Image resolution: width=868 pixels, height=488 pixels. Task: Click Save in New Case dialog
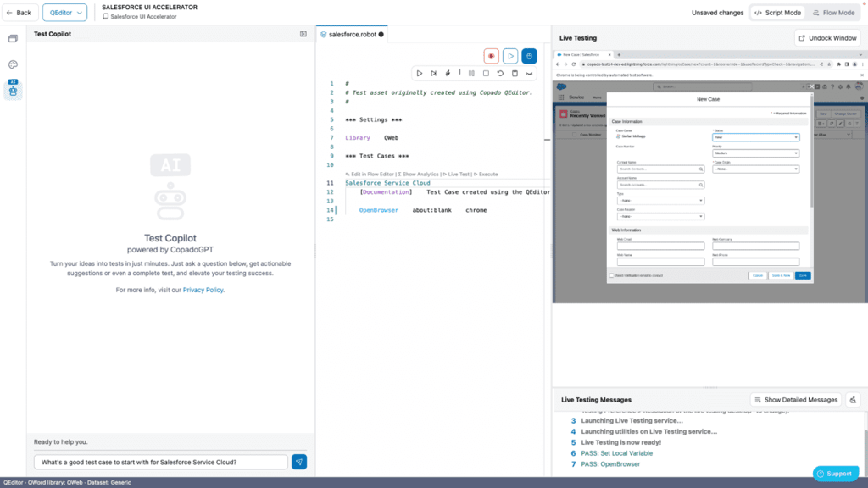click(x=803, y=275)
